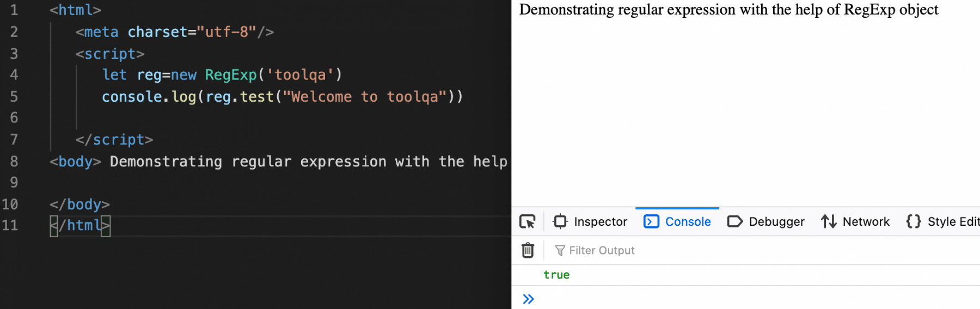Screen dimensions: 980x309
Task: Click the Console tab icon
Action: (651, 221)
